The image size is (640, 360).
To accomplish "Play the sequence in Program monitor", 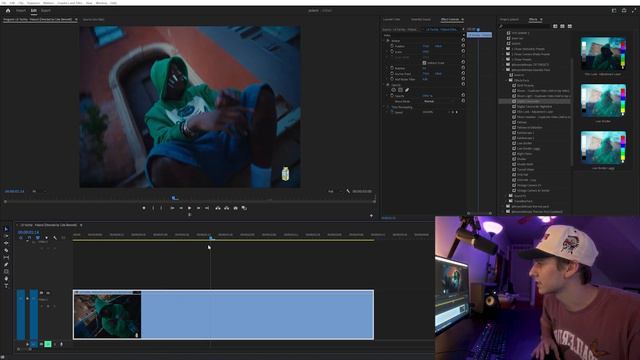I will point(189,208).
